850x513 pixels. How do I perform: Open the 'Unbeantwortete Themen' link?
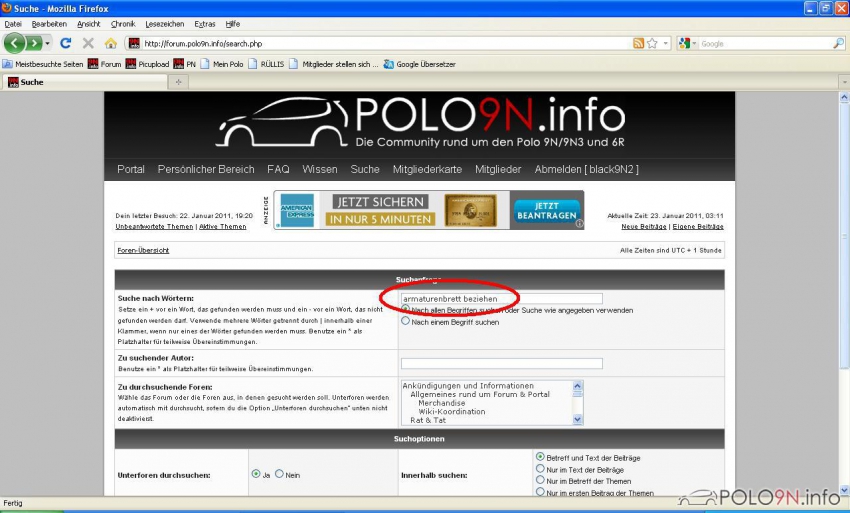[154, 227]
